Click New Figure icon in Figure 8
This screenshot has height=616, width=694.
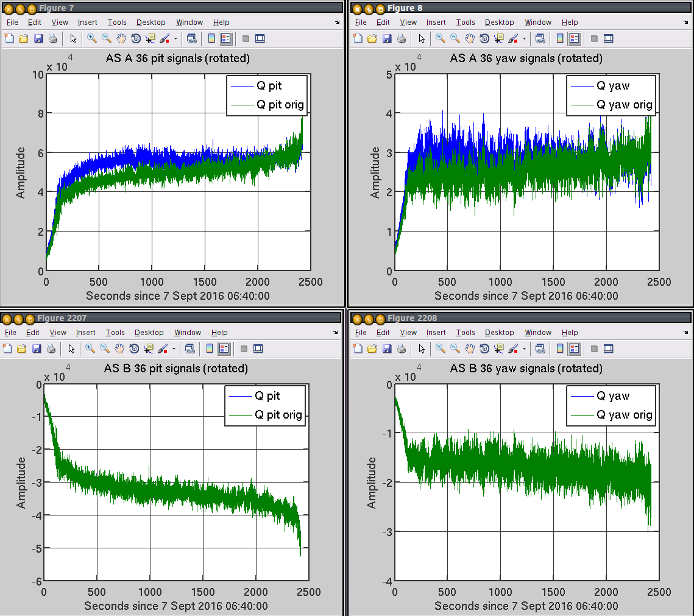[x=358, y=39]
